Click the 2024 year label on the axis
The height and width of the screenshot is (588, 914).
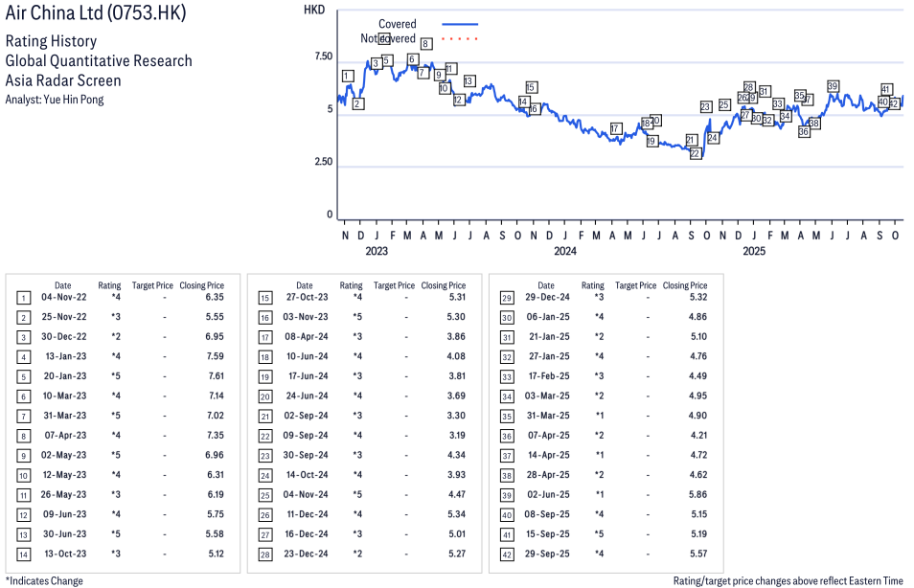564,251
